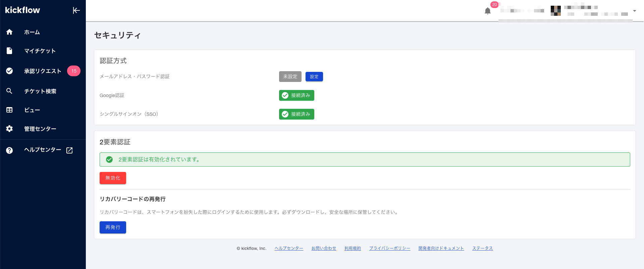Click the セキュリティ page heading
This screenshot has width=644, height=269.
coord(117,35)
